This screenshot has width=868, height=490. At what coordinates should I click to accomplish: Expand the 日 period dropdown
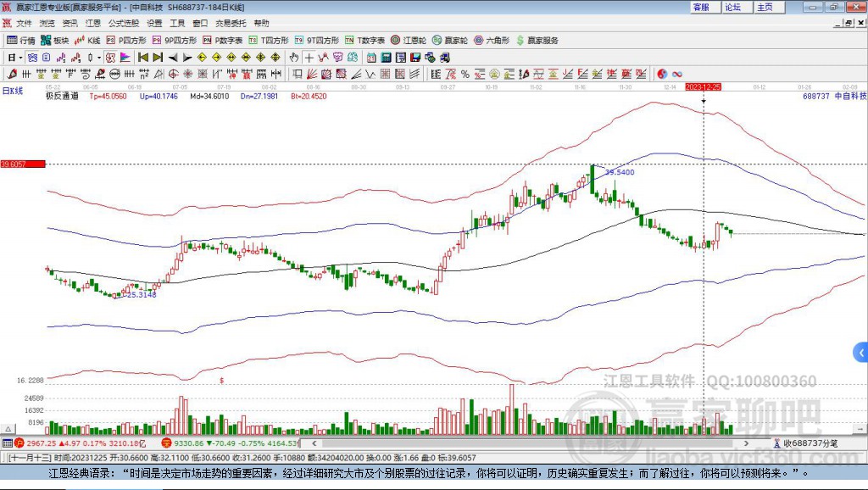(x=20, y=58)
